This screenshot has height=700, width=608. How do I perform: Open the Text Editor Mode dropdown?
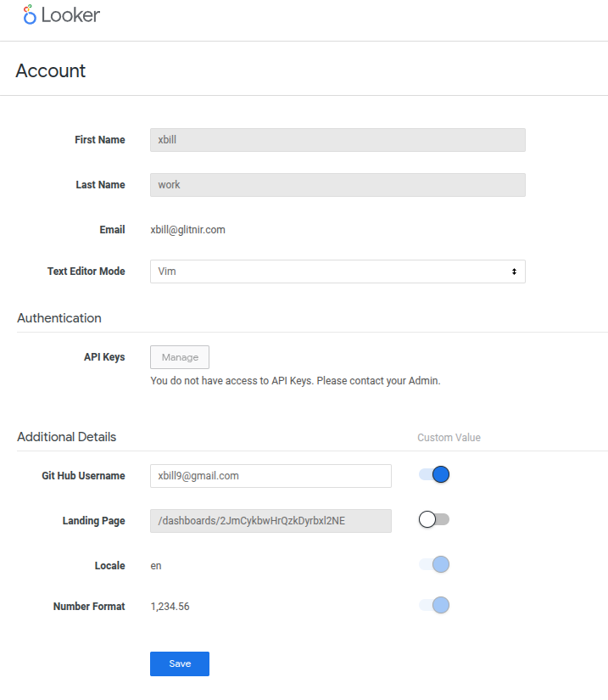(337, 272)
